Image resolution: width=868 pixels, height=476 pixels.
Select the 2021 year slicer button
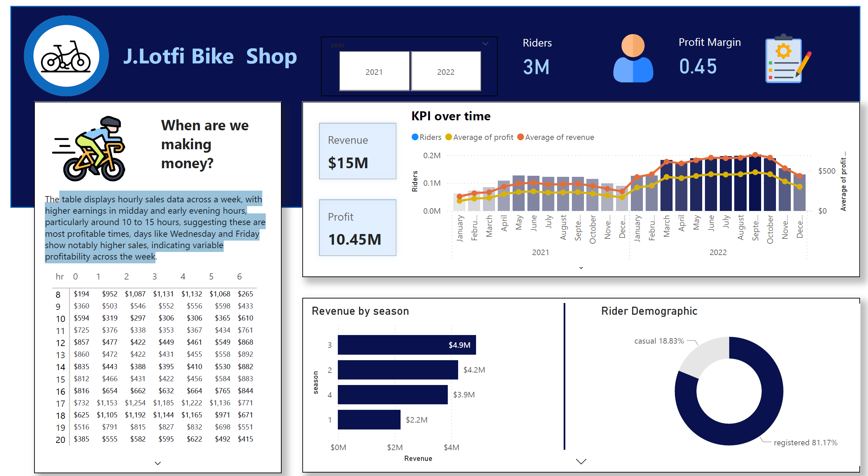coord(374,71)
